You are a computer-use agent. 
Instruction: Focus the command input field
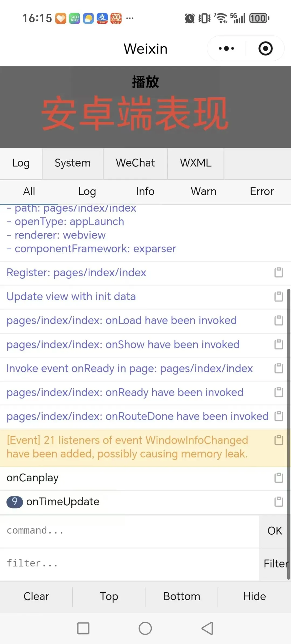(129, 531)
